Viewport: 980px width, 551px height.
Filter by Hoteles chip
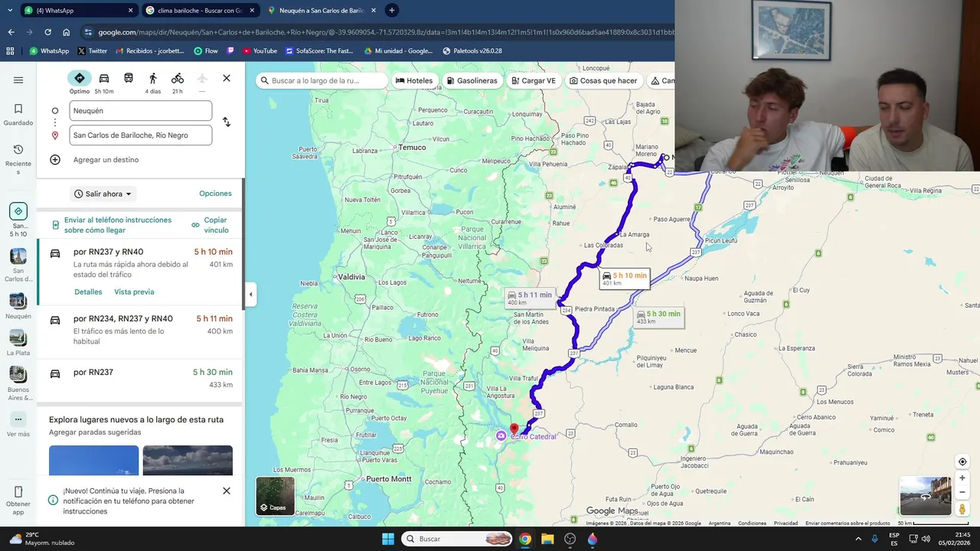pyautogui.click(x=414, y=80)
